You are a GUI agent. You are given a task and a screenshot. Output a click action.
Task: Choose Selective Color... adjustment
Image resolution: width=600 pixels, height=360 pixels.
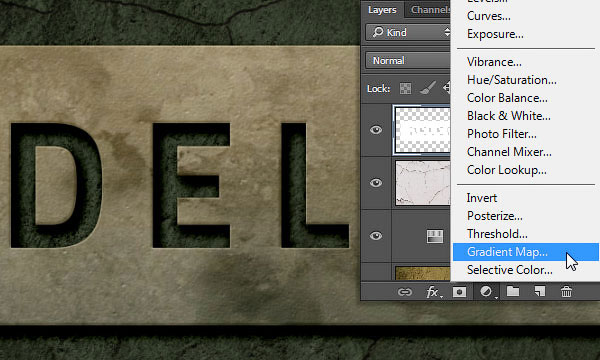point(510,270)
